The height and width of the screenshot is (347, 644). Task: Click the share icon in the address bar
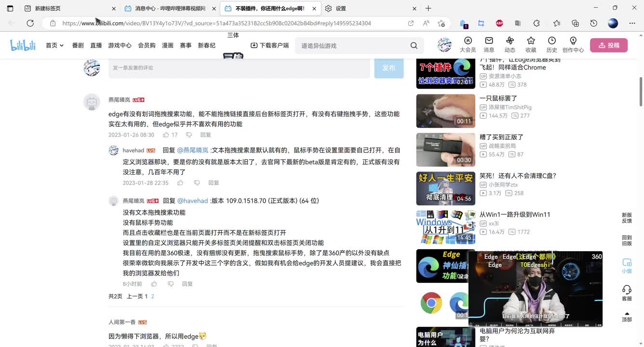[411, 23]
